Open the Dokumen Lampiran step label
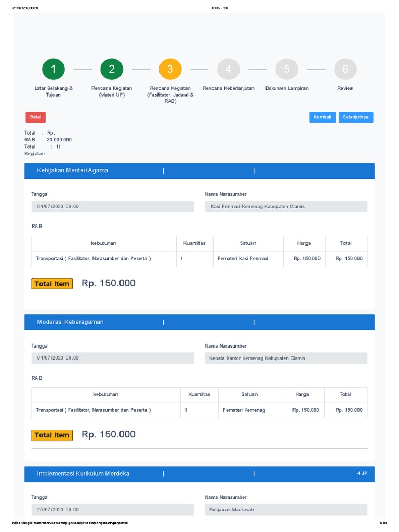 coord(287,88)
